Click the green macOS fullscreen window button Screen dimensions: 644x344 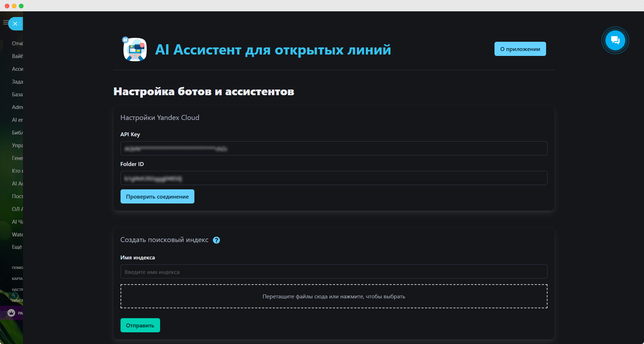click(x=21, y=6)
